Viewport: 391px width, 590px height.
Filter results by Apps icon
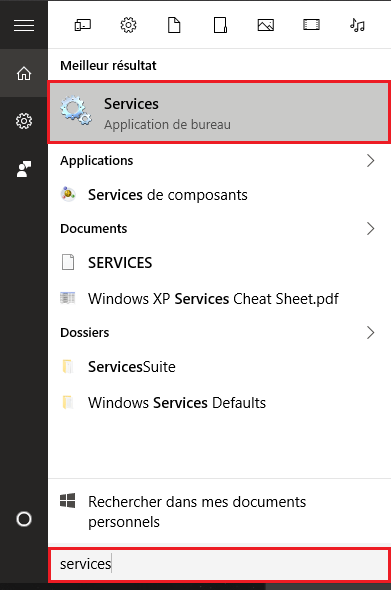tap(82, 25)
